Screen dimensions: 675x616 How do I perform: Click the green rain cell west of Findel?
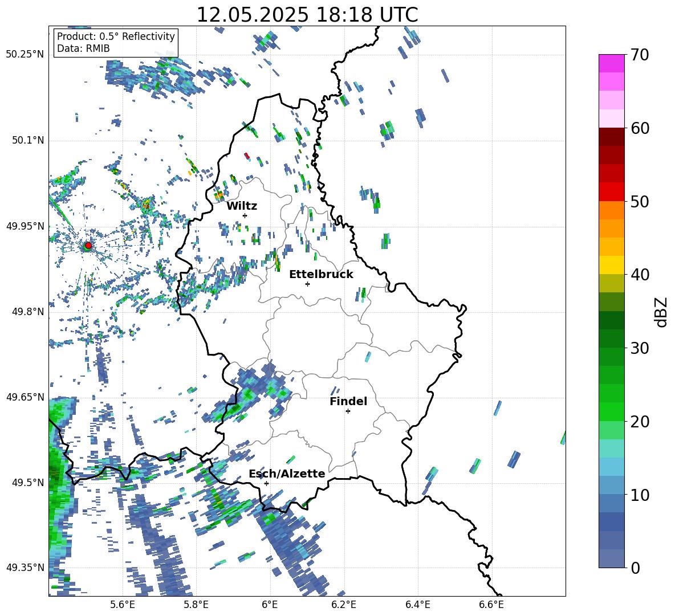pos(250,394)
